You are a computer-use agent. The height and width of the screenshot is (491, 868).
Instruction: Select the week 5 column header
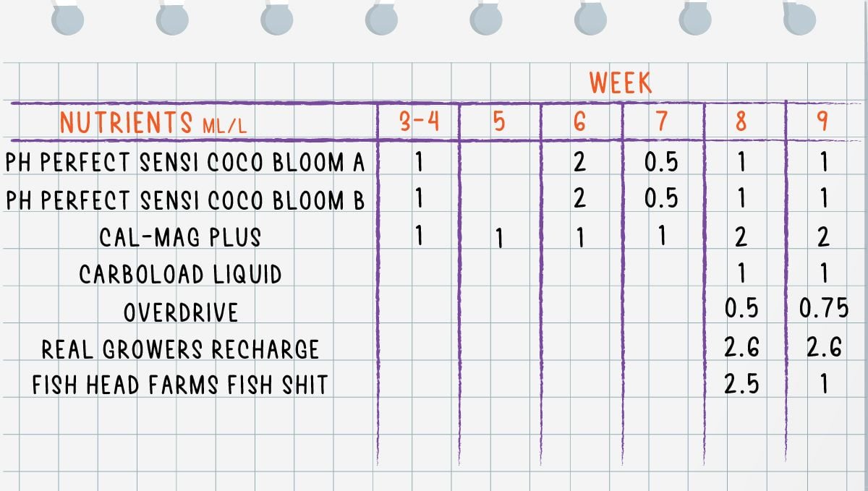[x=499, y=121]
